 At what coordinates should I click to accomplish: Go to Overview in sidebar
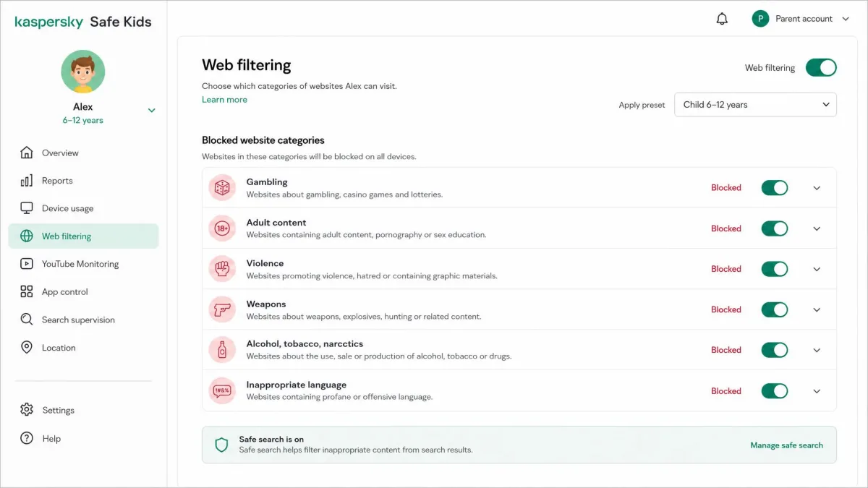tap(83, 153)
